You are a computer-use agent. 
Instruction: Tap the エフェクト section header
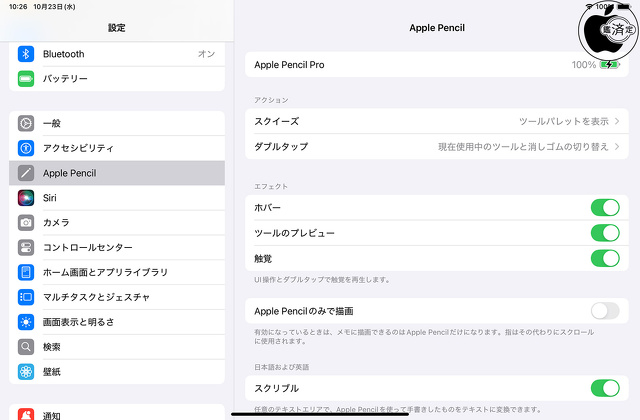tap(271, 187)
